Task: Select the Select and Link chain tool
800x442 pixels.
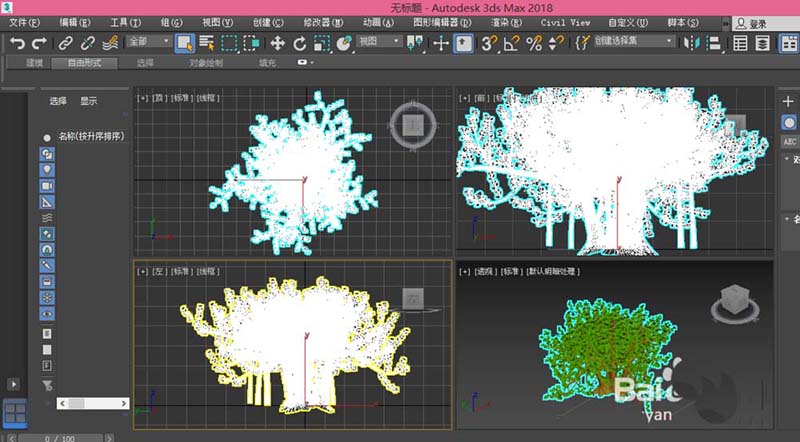Action: click(65, 43)
